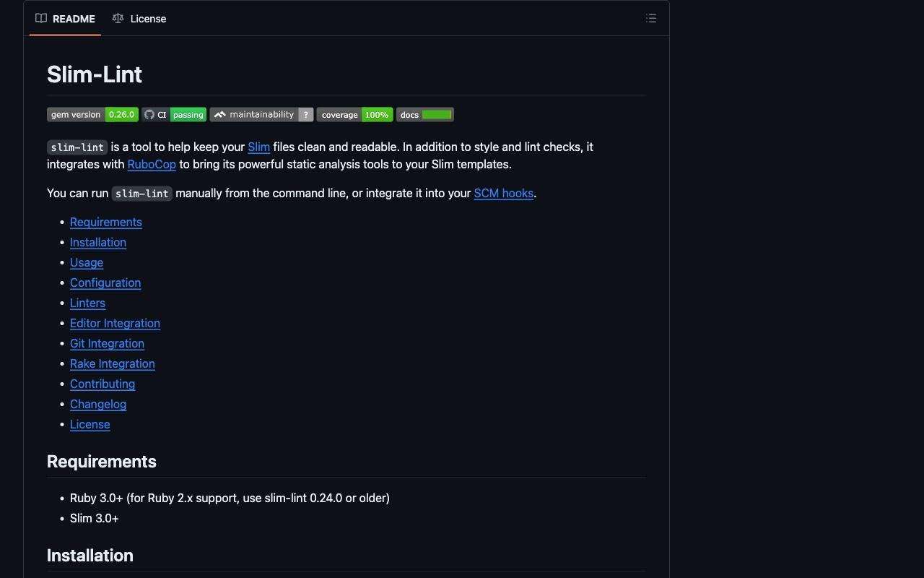
Task: Click the Slim-Lint main heading
Action: tap(95, 74)
